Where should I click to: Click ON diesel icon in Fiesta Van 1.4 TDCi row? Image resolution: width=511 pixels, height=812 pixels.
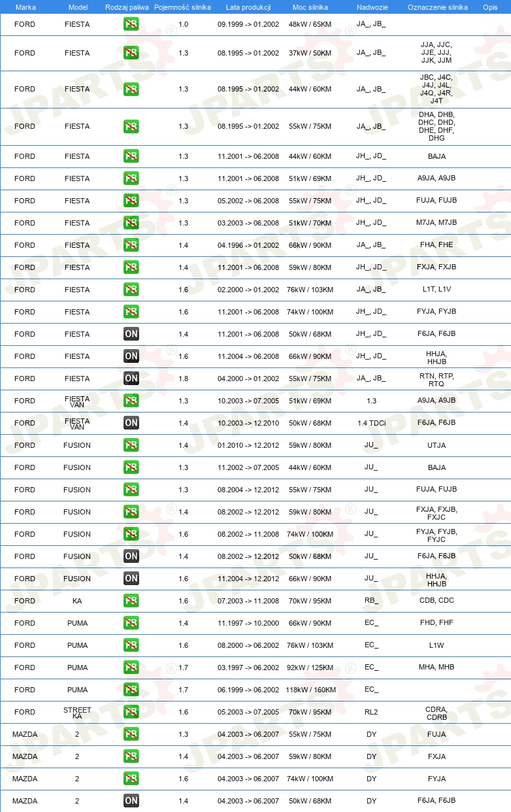coord(131,423)
